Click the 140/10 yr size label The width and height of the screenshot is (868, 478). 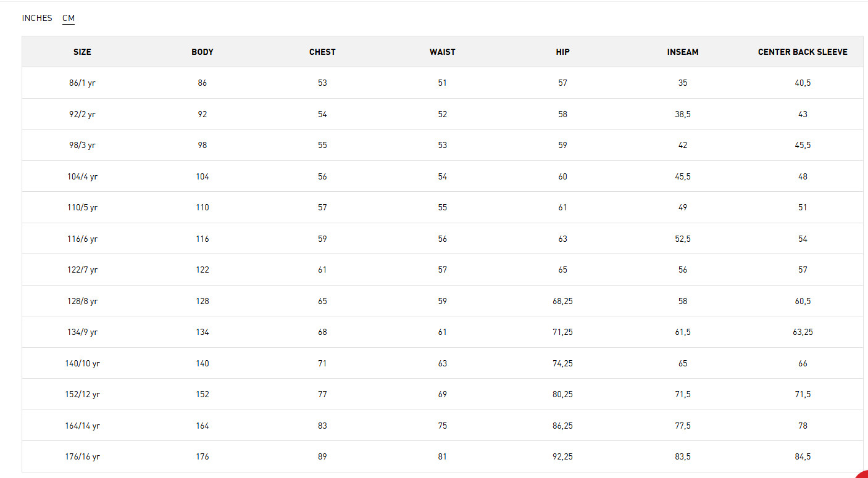(82, 363)
